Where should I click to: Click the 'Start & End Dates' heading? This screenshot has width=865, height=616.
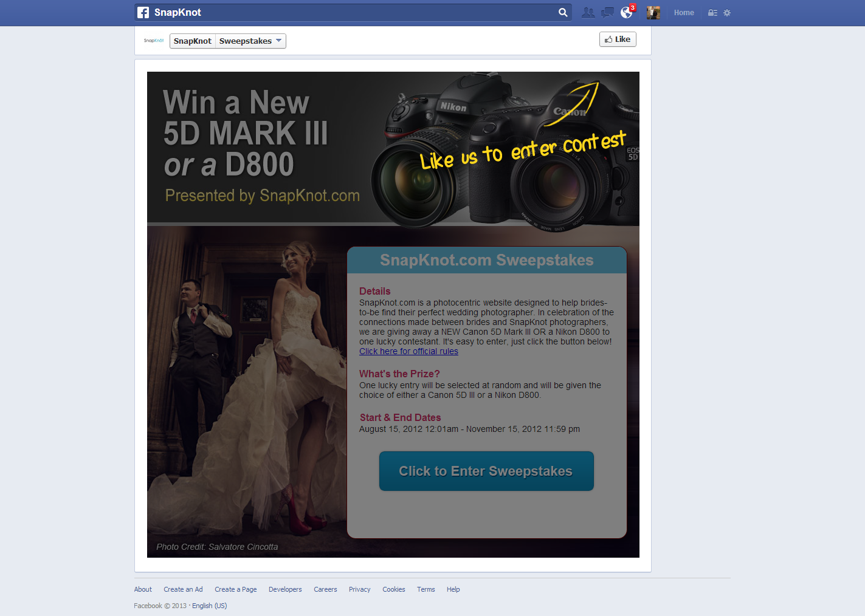(x=400, y=417)
